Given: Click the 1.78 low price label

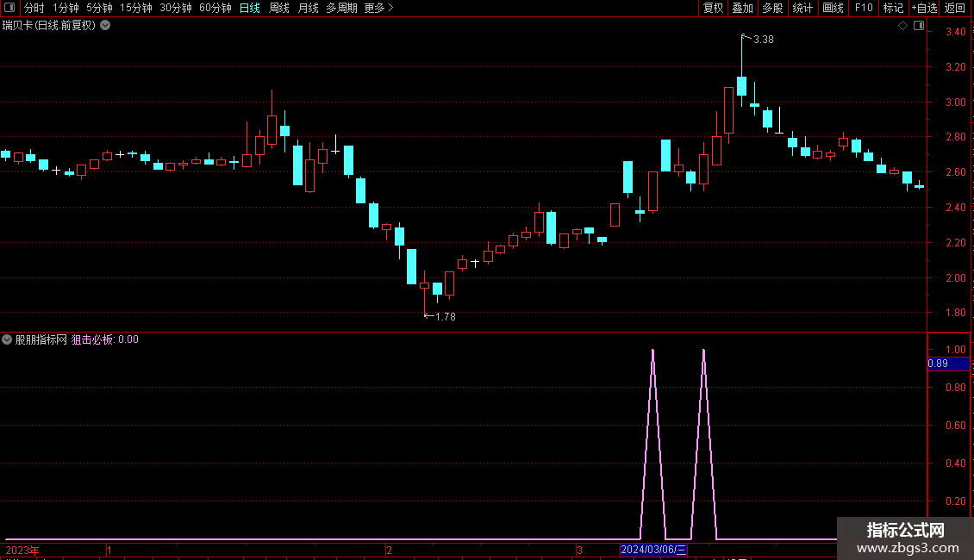Looking at the screenshot, I should (446, 317).
